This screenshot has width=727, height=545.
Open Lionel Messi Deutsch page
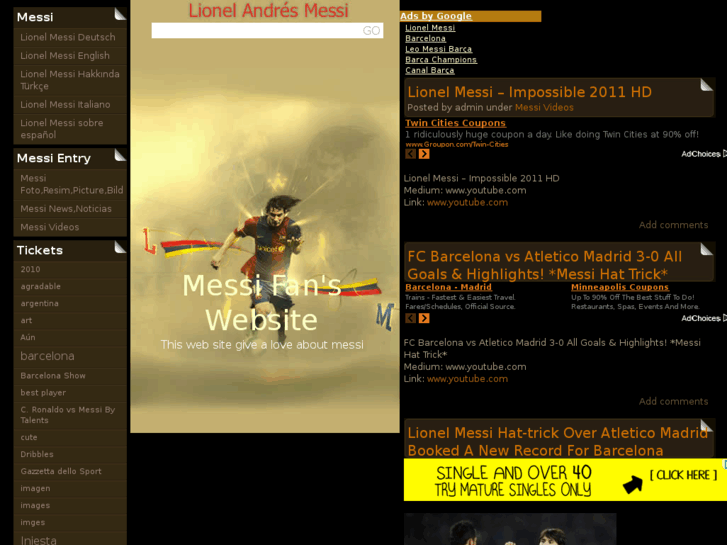pos(70,37)
